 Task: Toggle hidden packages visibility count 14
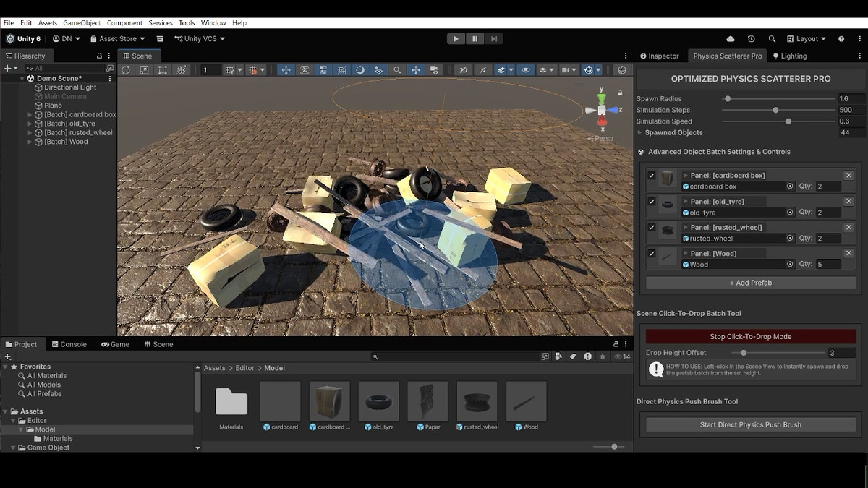[x=622, y=356]
